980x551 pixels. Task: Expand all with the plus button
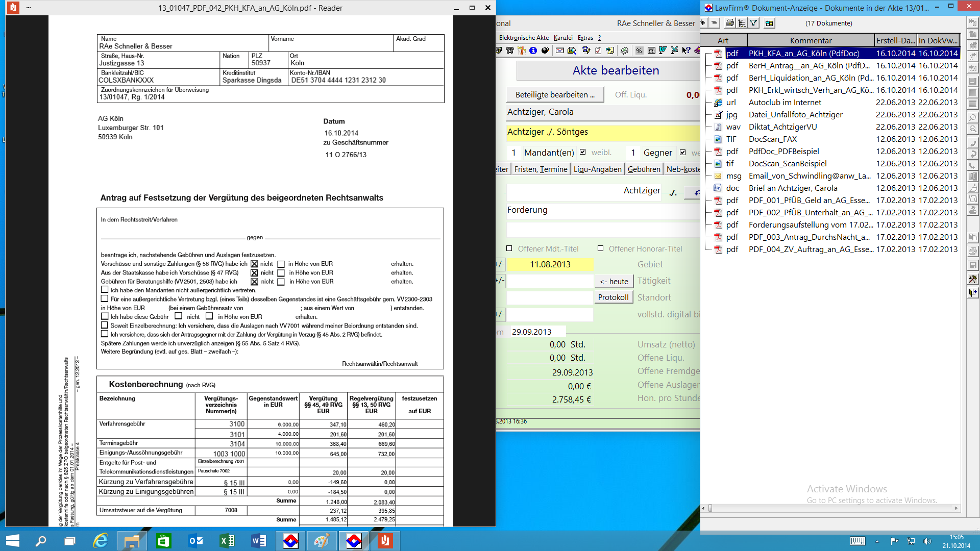coord(703,23)
